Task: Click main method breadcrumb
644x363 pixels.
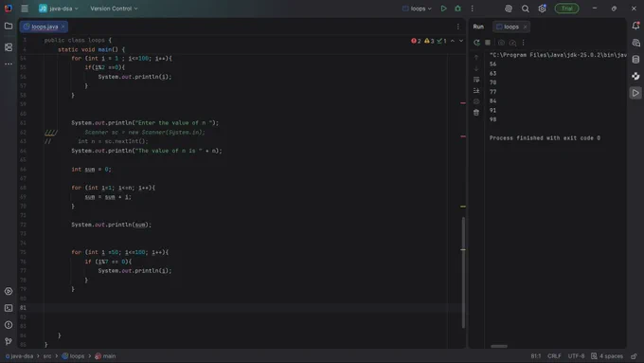Action: (105, 356)
